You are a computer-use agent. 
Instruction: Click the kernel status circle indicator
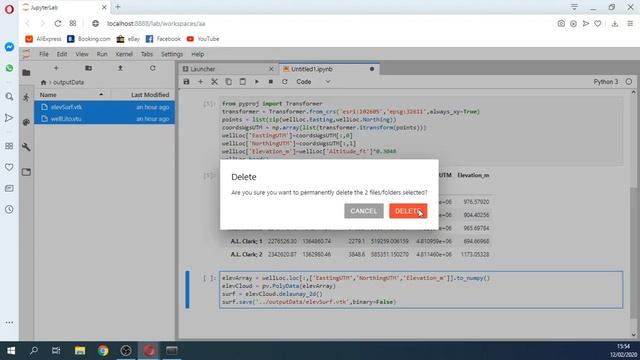(629, 82)
